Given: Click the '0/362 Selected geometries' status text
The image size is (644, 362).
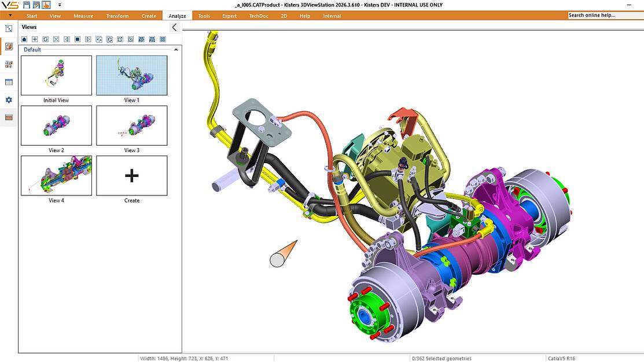Looking at the screenshot, I should click(441, 359).
